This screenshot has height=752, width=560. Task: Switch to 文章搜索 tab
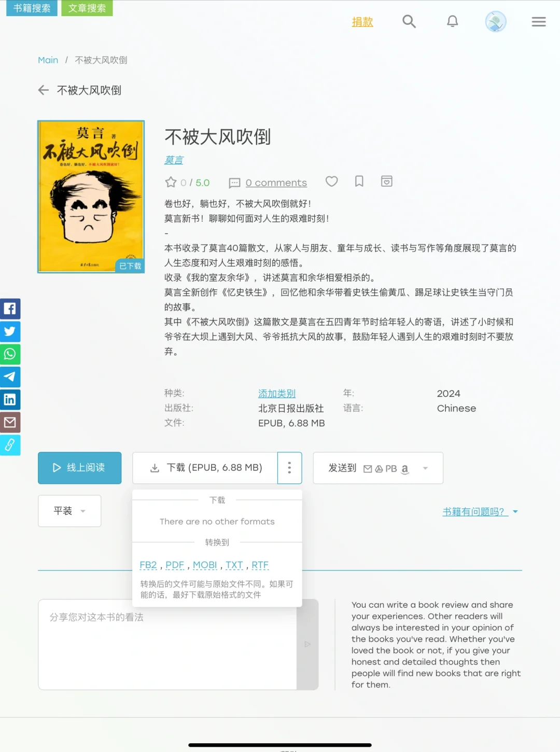(87, 8)
